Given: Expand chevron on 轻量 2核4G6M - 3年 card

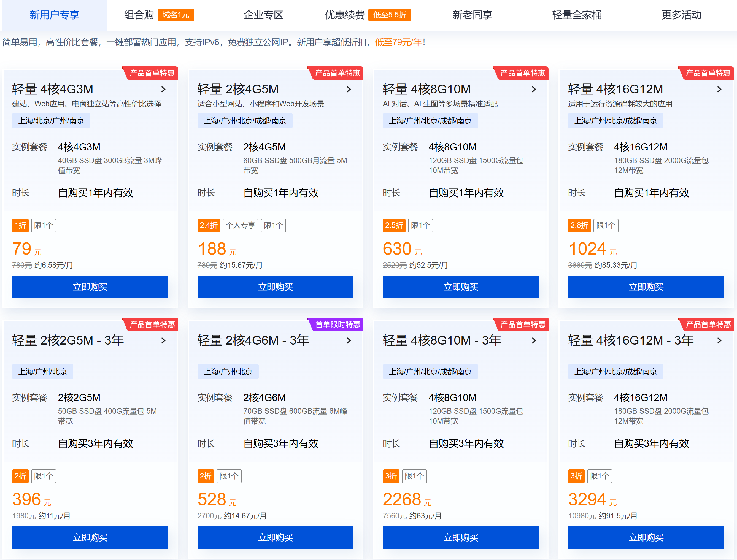Looking at the screenshot, I should (x=349, y=341).
